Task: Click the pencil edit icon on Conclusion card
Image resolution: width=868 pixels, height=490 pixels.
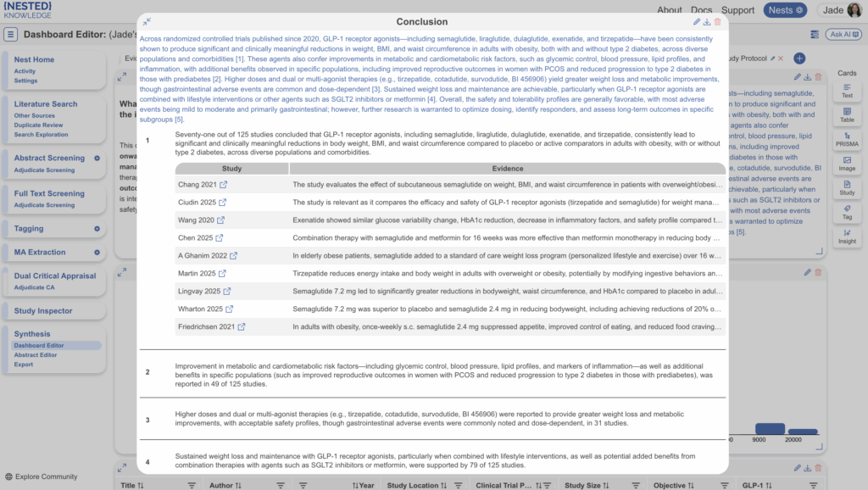Action: [x=697, y=21]
